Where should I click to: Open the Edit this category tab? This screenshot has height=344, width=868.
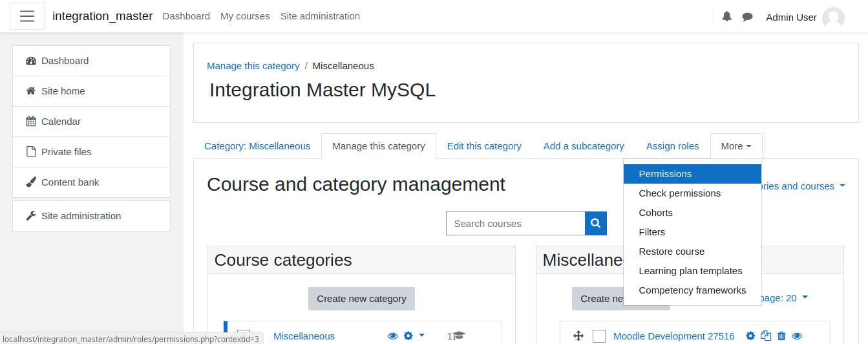[x=484, y=146]
